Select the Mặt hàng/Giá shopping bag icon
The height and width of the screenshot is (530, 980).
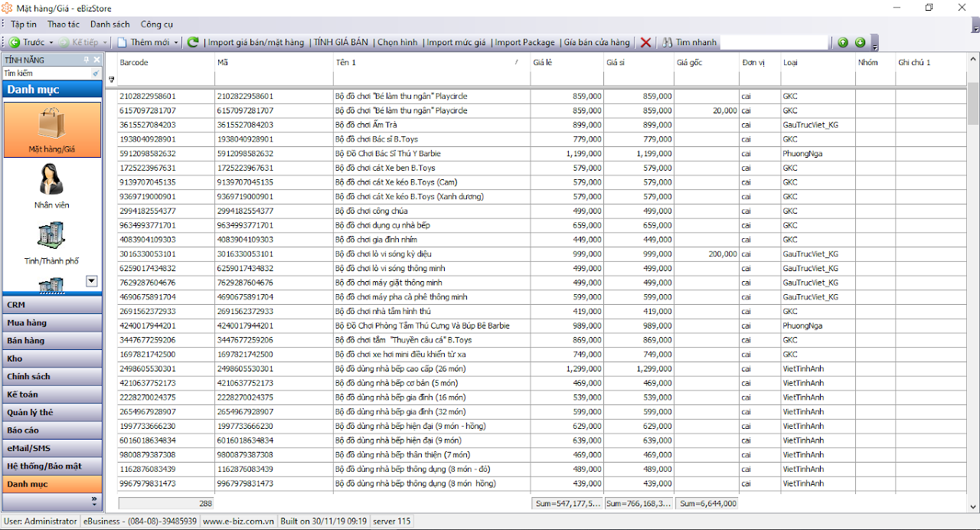coord(52,129)
